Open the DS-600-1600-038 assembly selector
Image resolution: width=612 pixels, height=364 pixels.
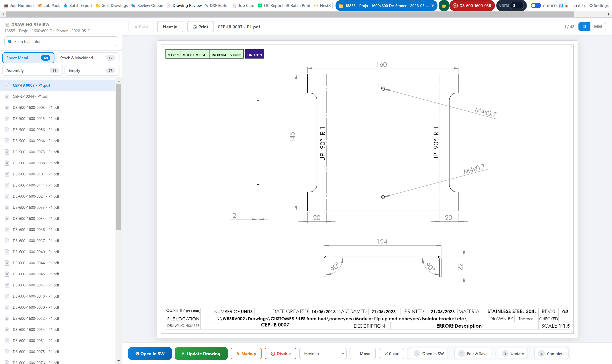[472, 6]
